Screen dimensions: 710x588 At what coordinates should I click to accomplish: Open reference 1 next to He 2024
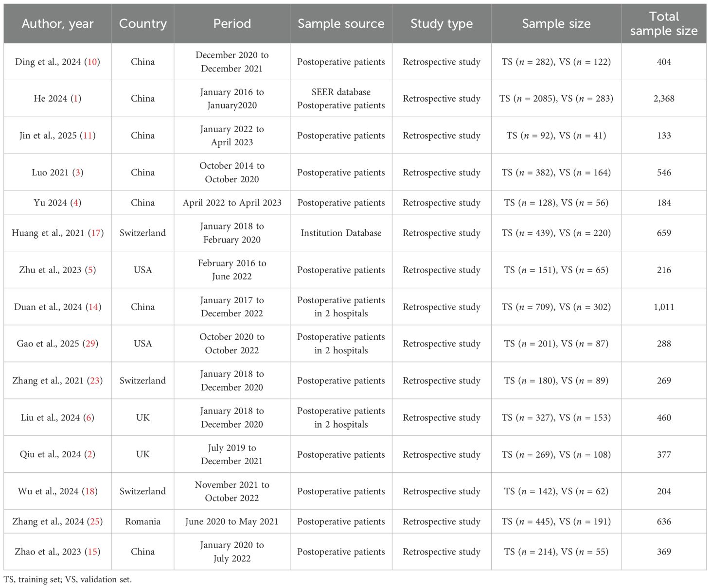point(75,99)
